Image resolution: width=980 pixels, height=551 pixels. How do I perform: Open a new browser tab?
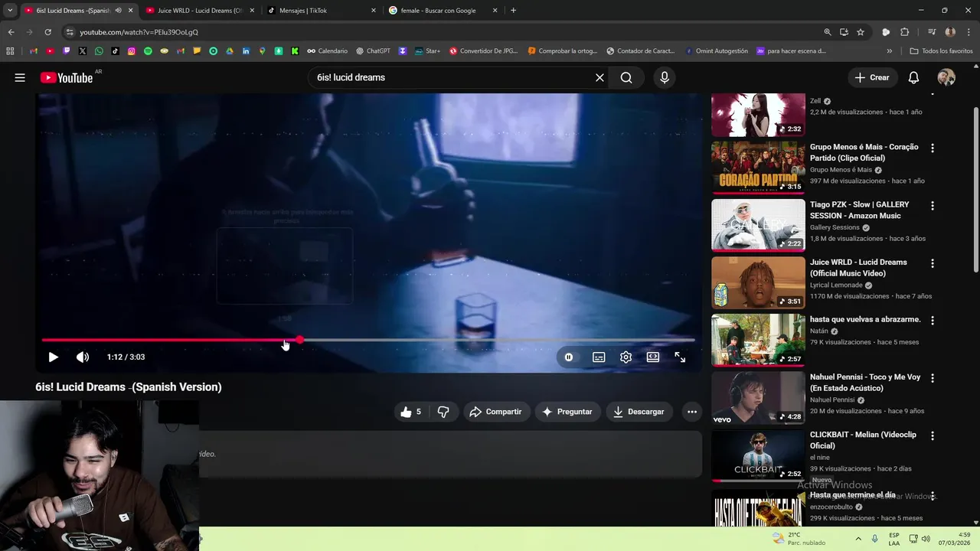pos(513,11)
